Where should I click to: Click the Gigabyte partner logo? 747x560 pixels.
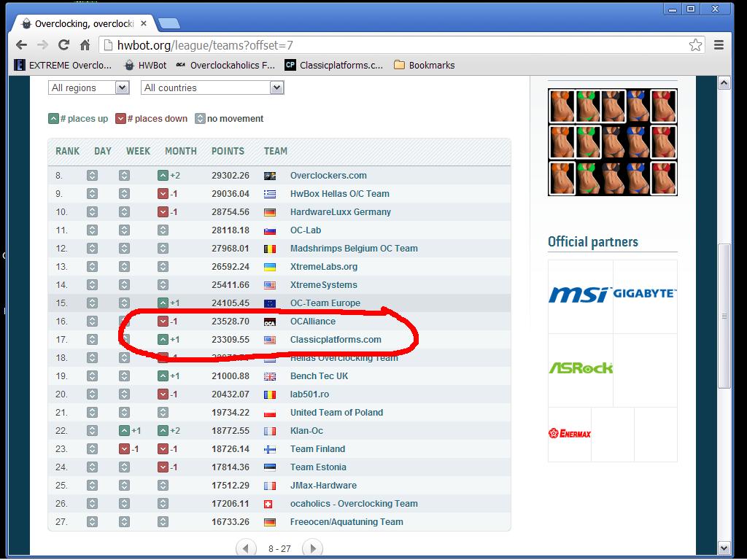click(x=645, y=293)
